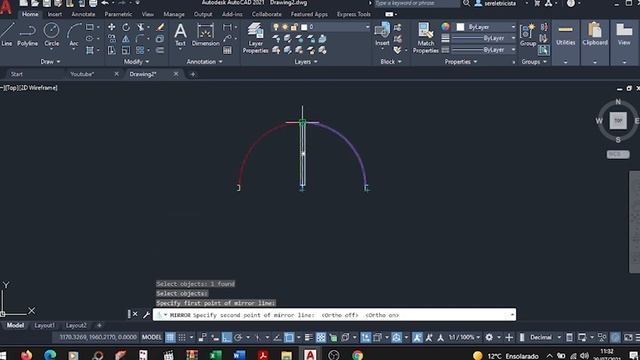640x360 pixels.
Task: Click the Trim tool icon
Action: (141, 27)
